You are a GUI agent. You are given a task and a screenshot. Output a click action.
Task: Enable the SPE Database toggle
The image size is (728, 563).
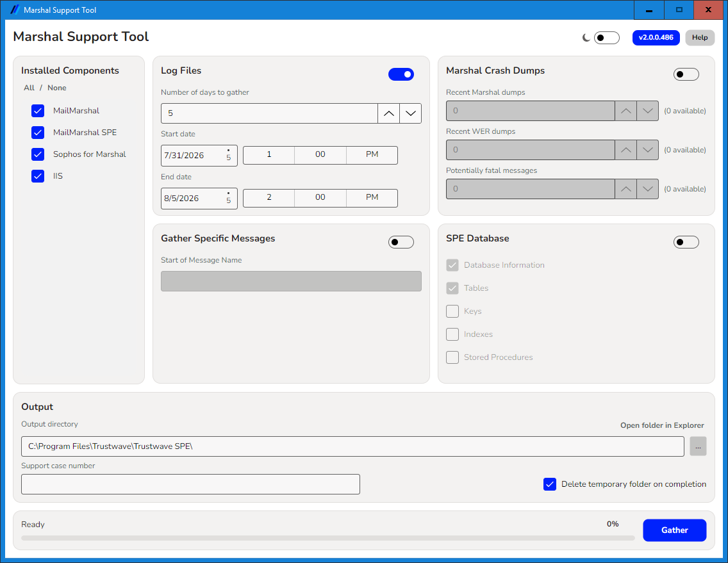(686, 242)
